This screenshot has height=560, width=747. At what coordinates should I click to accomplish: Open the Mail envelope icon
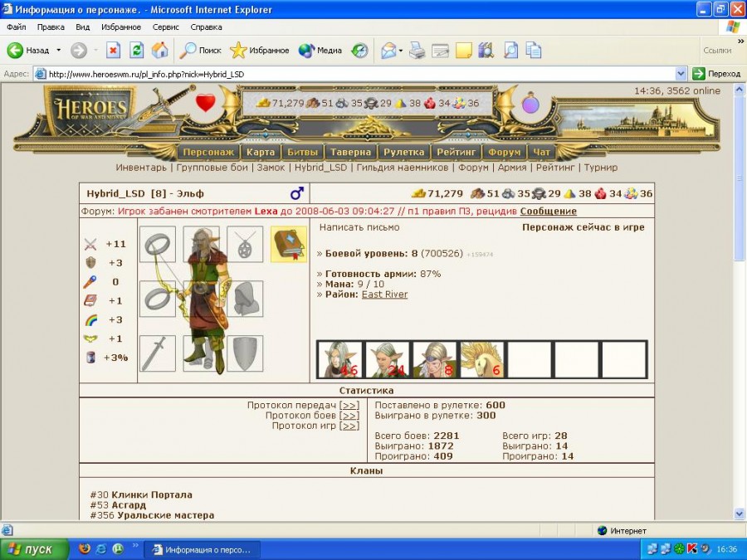388,50
